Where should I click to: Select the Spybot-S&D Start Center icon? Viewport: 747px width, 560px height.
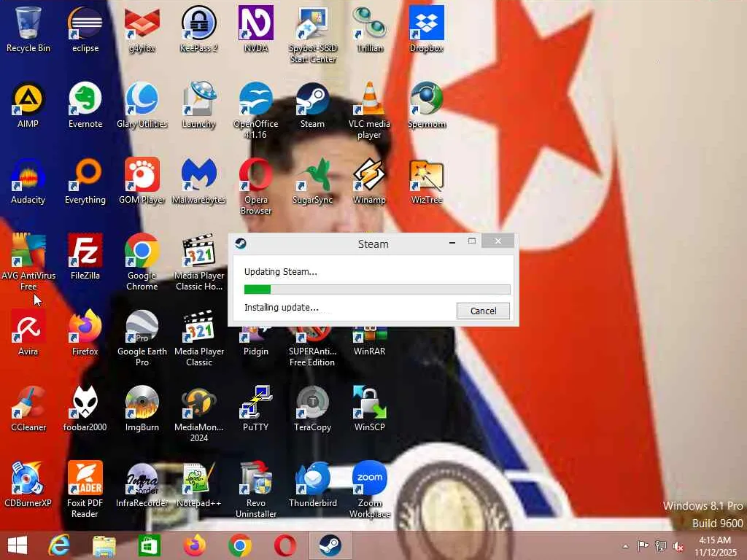coord(312,34)
